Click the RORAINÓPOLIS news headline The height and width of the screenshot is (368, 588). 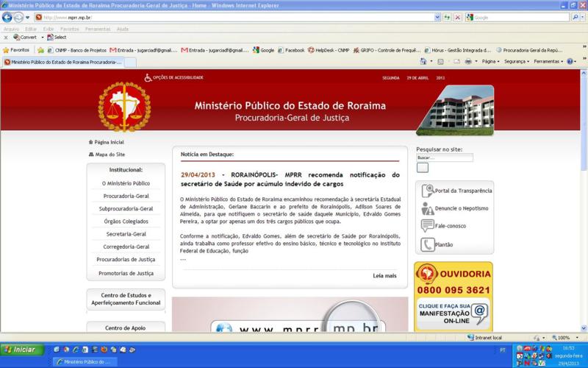[x=290, y=180]
